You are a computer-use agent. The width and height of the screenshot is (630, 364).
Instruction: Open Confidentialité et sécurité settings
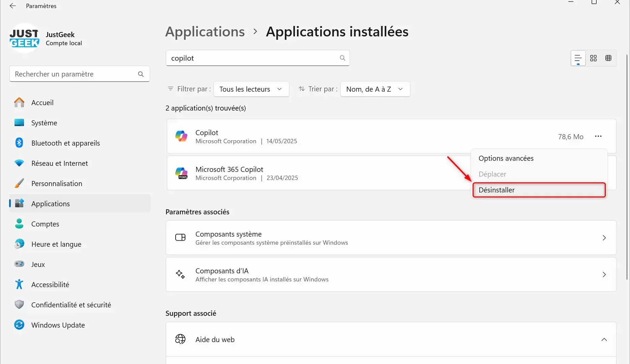(80, 305)
